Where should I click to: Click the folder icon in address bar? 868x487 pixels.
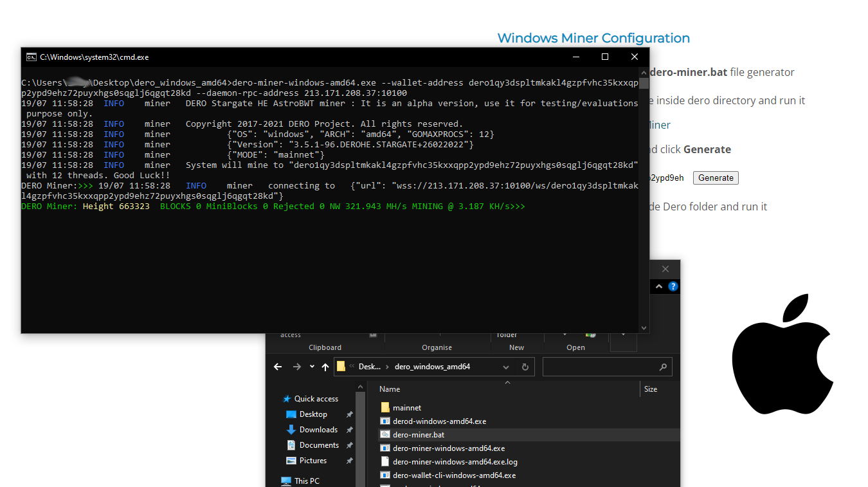coord(341,367)
